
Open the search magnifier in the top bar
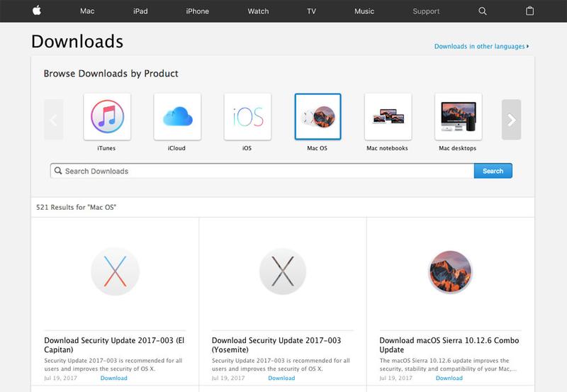point(483,11)
